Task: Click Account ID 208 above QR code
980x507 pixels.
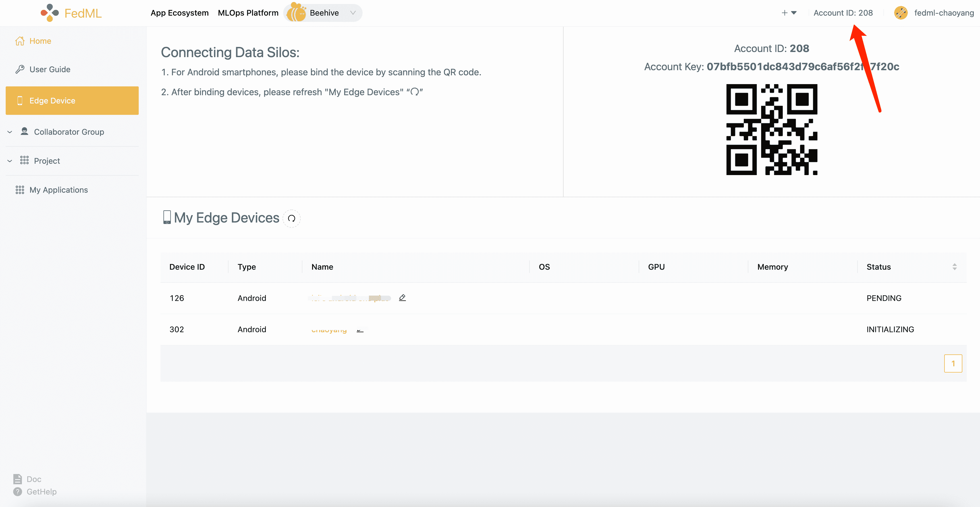Action: tap(771, 49)
